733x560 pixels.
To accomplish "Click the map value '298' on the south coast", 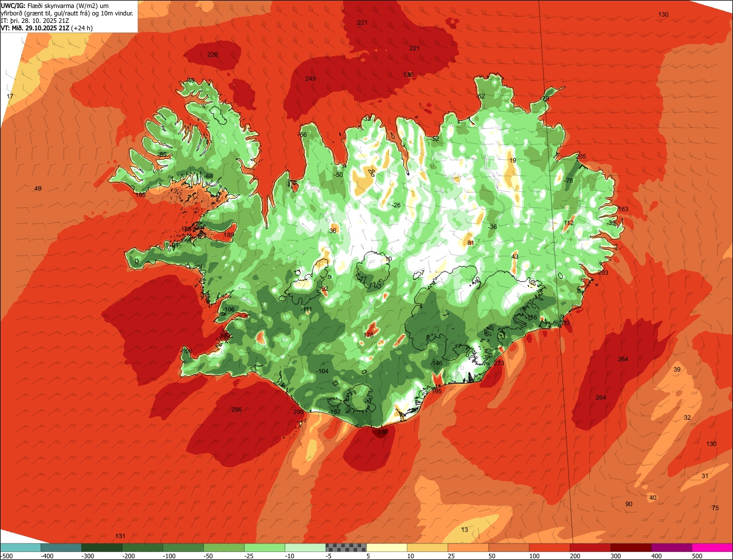I will [x=298, y=412].
